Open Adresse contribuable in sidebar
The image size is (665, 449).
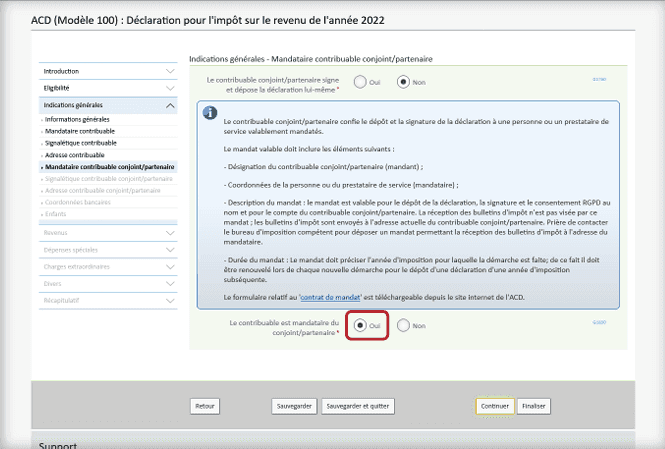point(75,155)
